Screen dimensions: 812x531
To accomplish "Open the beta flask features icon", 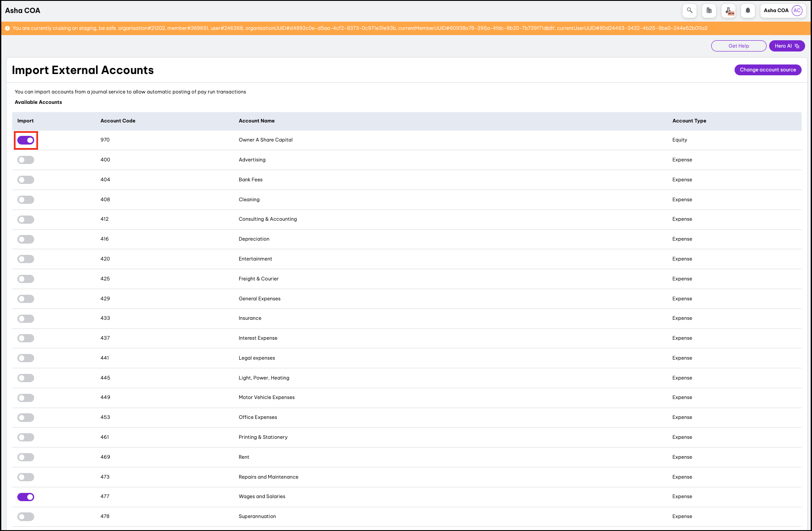I will coord(729,10).
